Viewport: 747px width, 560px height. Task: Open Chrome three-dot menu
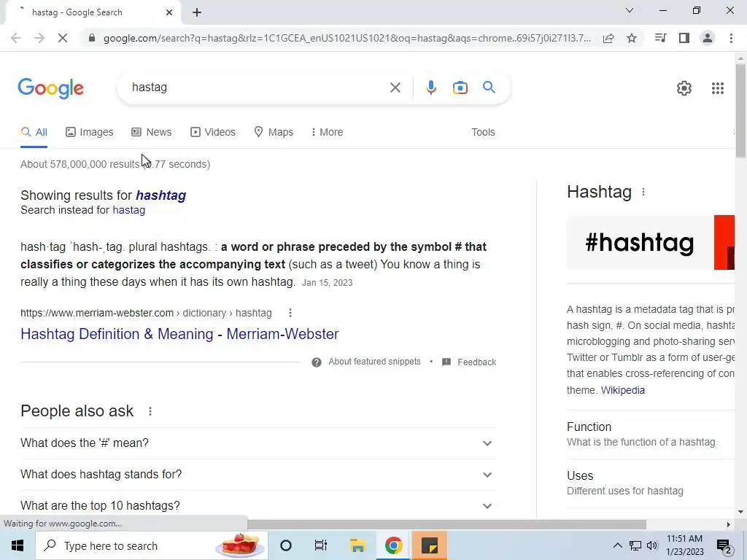(731, 38)
